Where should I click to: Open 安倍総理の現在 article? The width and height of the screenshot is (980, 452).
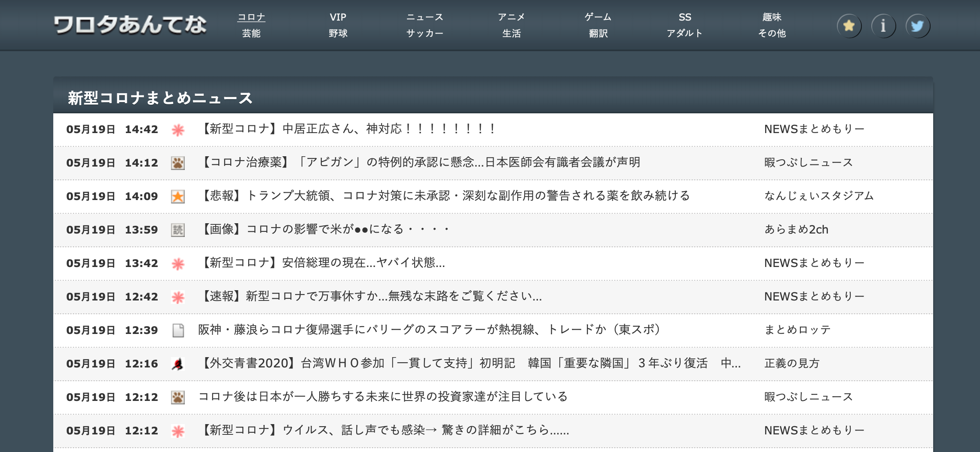[x=322, y=263]
